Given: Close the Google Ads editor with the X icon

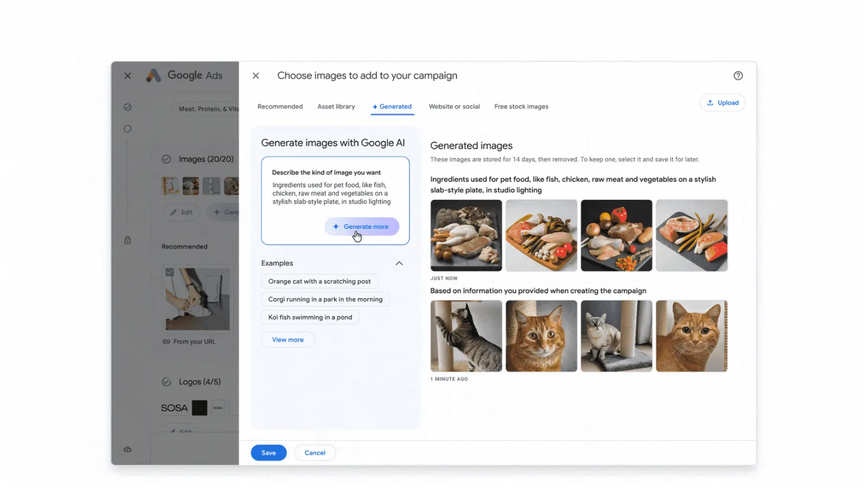Looking at the screenshot, I should pyautogui.click(x=127, y=76).
